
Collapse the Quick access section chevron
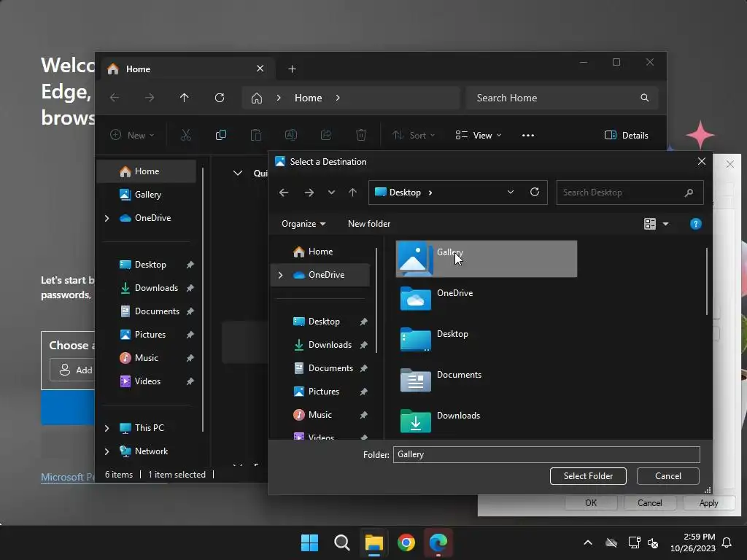[x=237, y=174]
